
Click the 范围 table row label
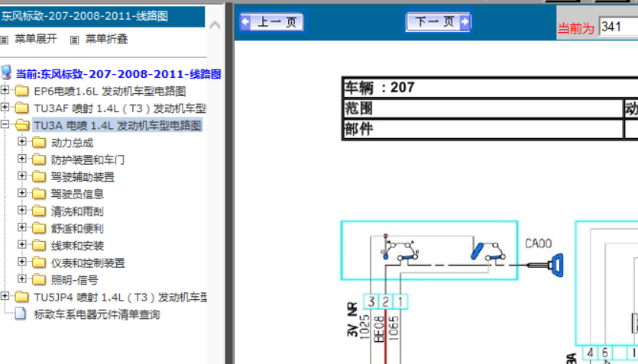tap(358, 108)
